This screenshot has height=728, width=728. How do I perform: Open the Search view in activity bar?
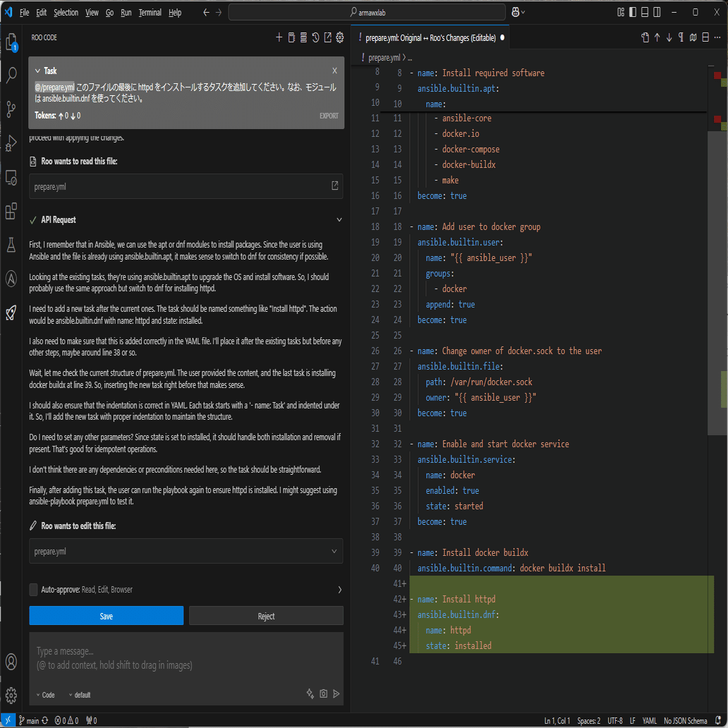(x=11, y=74)
